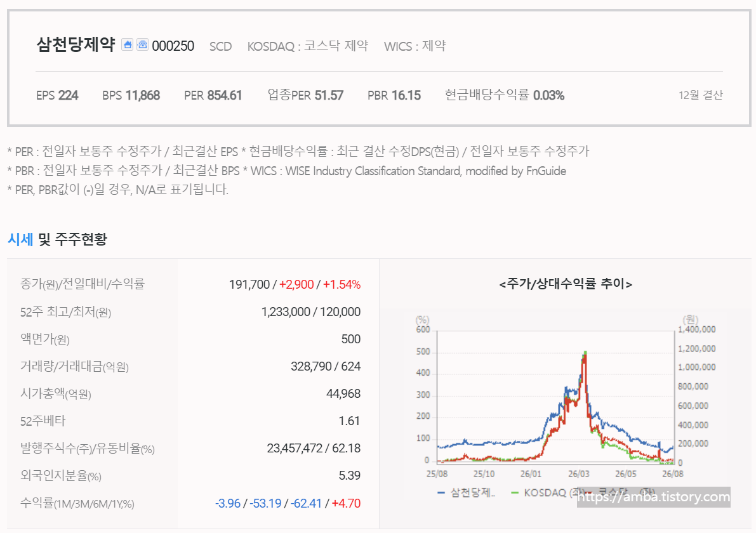Click the closing price 191,700
This screenshot has width=756, height=533.
coord(249,285)
